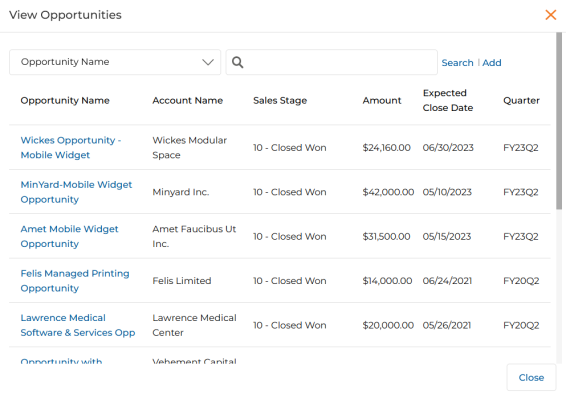Select the Lawrence Medical Center account cell
Viewport: 566px width, 395px height.
point(194,325)
